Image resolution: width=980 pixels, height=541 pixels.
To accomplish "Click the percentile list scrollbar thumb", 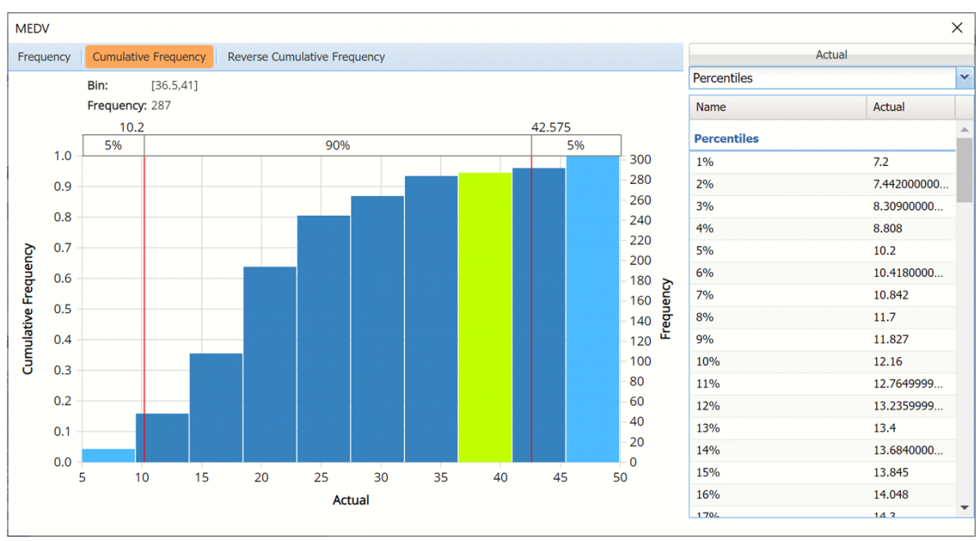I will coord(964,170).
